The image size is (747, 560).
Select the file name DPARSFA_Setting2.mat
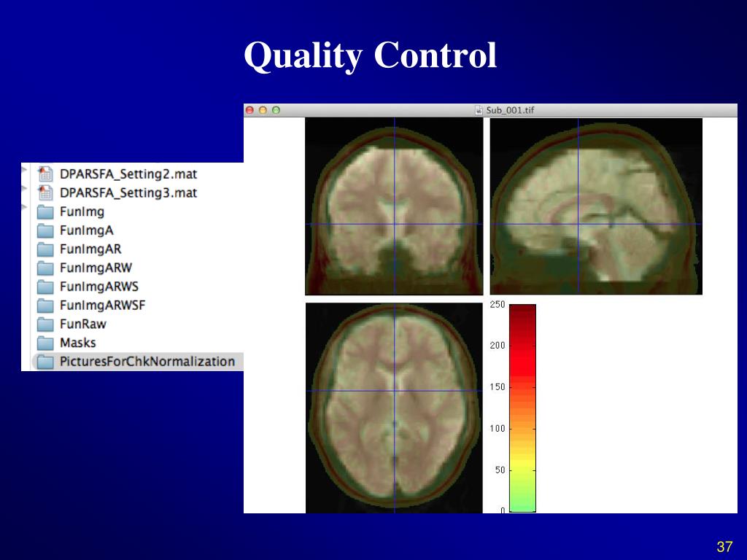pos(128,174)
